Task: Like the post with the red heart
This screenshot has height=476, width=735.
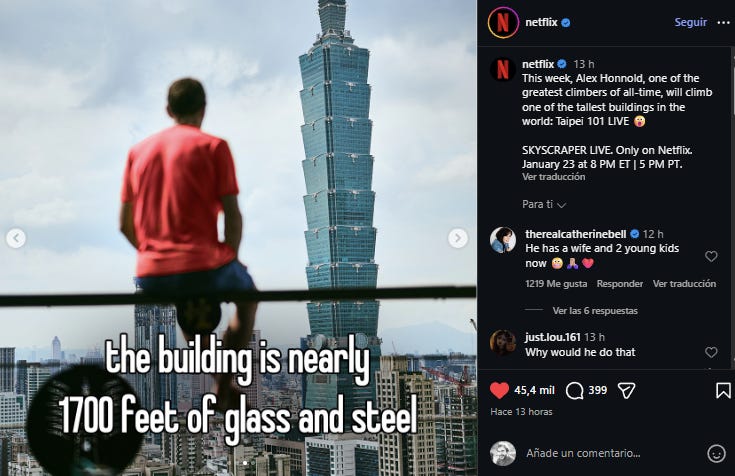Action: click(x=499, y=390)
